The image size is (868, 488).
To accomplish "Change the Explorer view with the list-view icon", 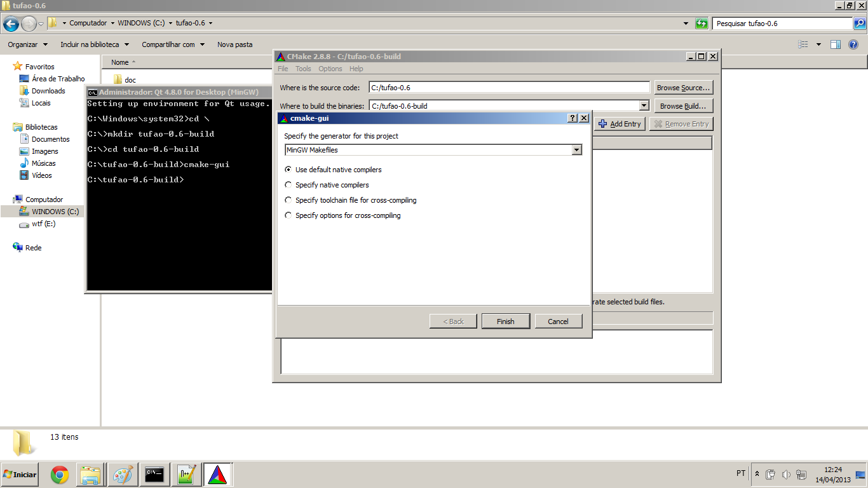I will (803, 44).
